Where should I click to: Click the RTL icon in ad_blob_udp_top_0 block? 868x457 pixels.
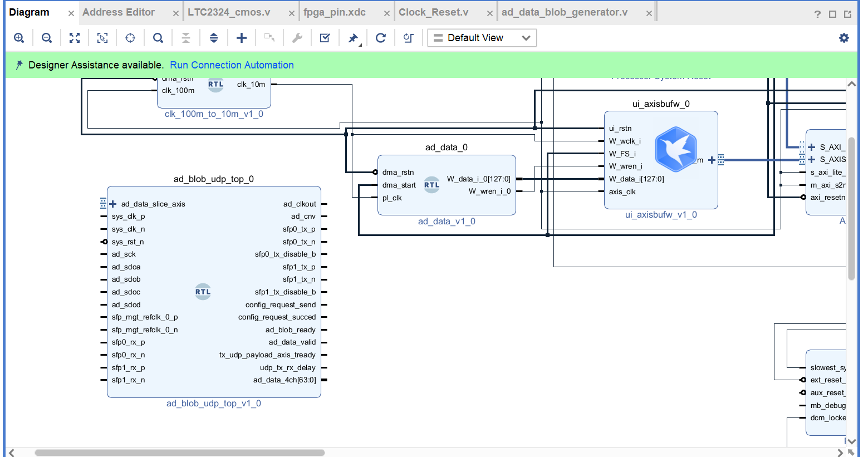203,292
